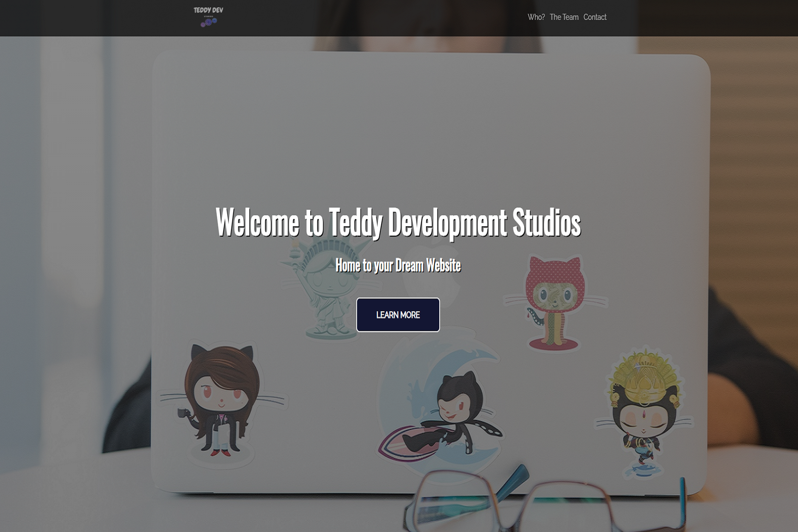
Task: Click the LEARN MORE button
Action: [x=398, y=315]
